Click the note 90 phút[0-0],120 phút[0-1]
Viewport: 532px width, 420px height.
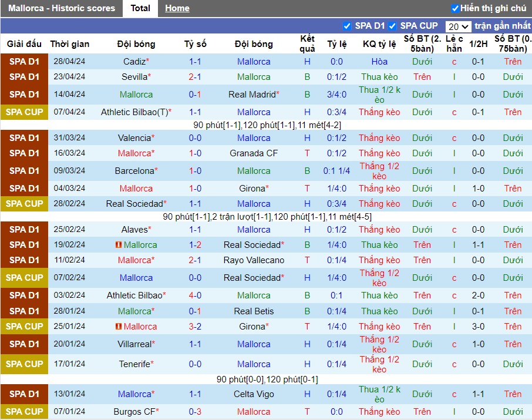pyautogui.click(x=267, y=379)
